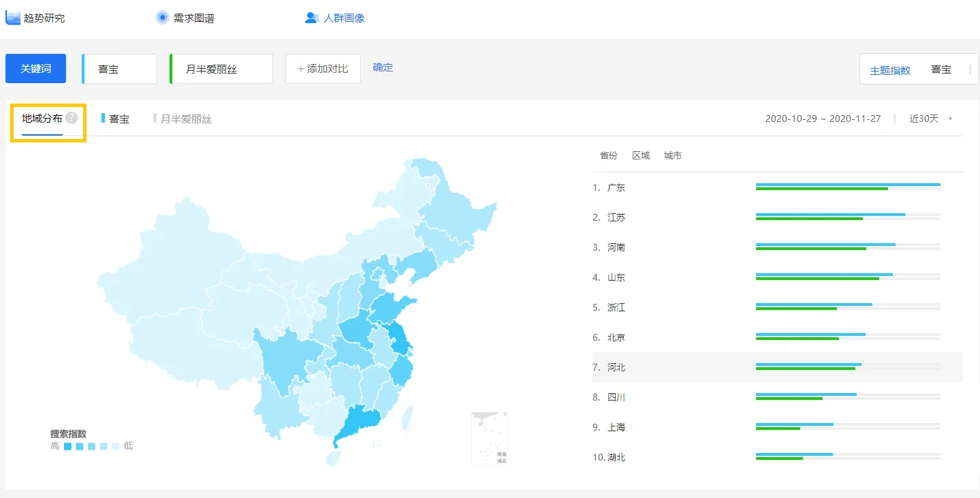Switch to the 区域 tab
Screen dimensions: 980x498
pyautogui.click(x=640, y=155)
